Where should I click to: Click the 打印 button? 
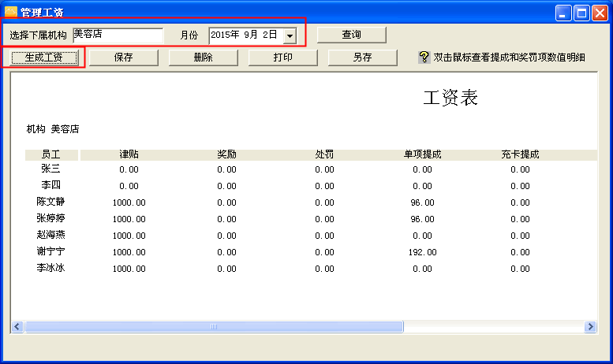(x=283, y=58)
